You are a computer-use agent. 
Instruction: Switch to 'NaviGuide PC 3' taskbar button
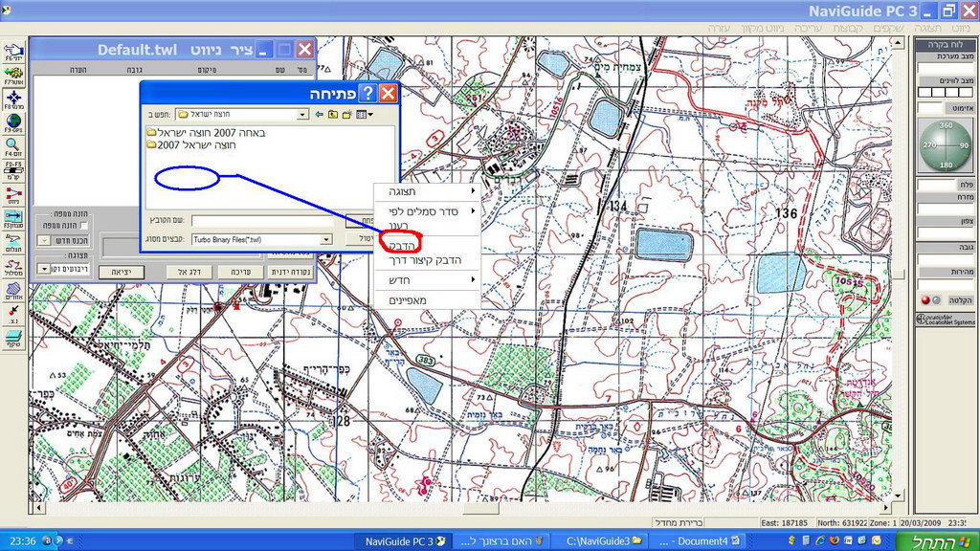click(x=405, y=541)
